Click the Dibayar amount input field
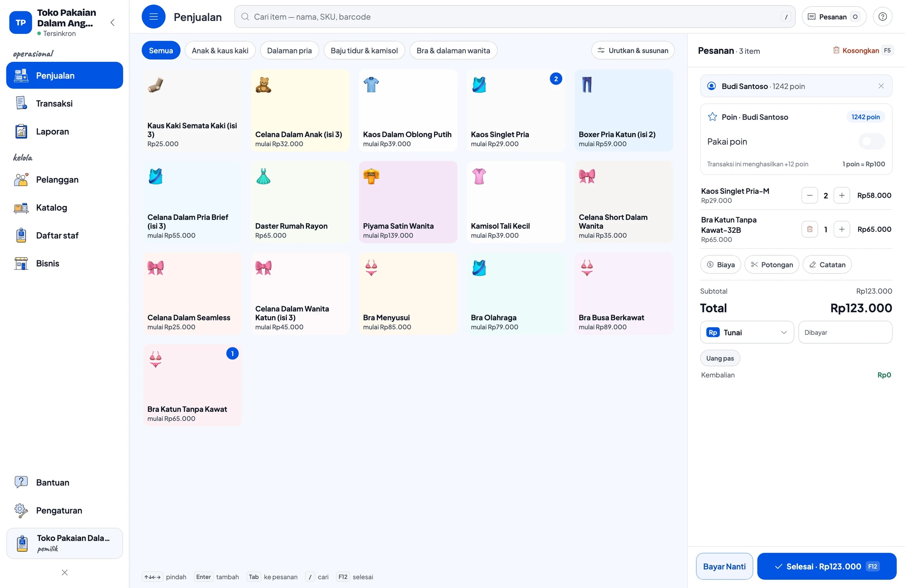905x588 pixels. [x=845, y=332]
